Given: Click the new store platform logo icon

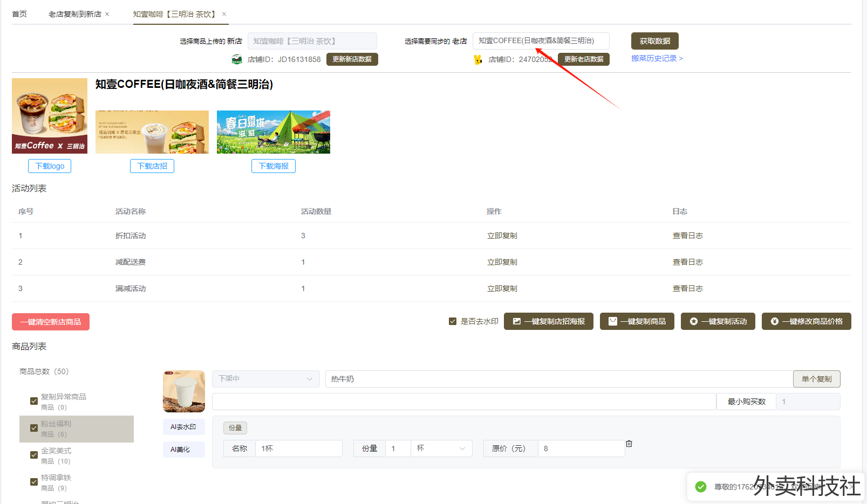Looking at the screenshot, I should 237,59.
